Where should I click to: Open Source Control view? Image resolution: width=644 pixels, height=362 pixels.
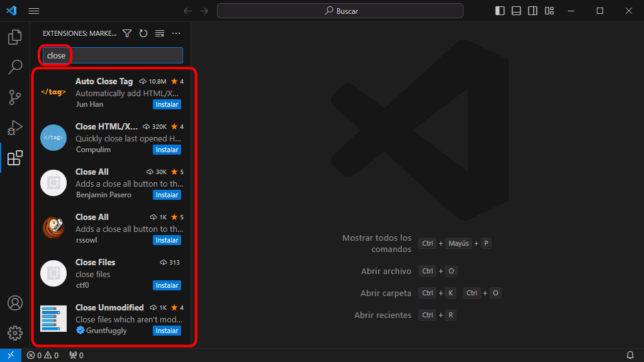click(15, 97)
